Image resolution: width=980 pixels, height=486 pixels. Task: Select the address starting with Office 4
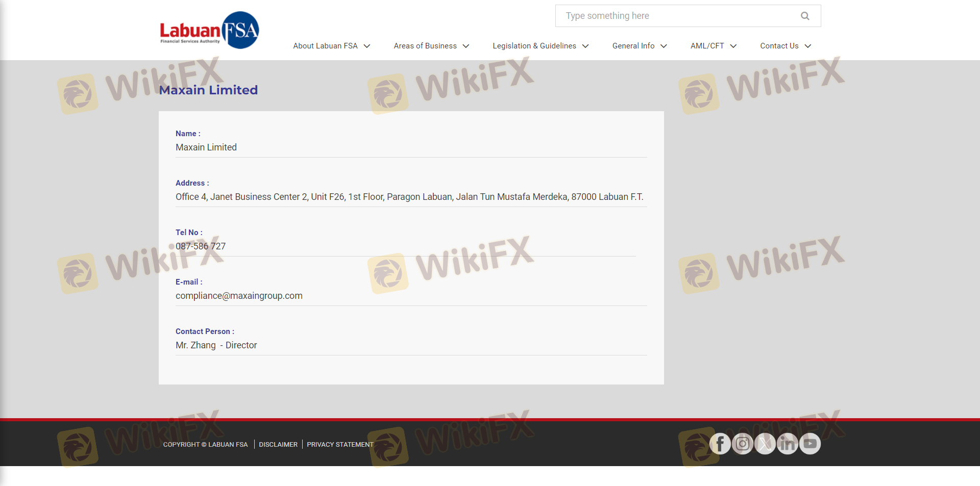point(409,197)
